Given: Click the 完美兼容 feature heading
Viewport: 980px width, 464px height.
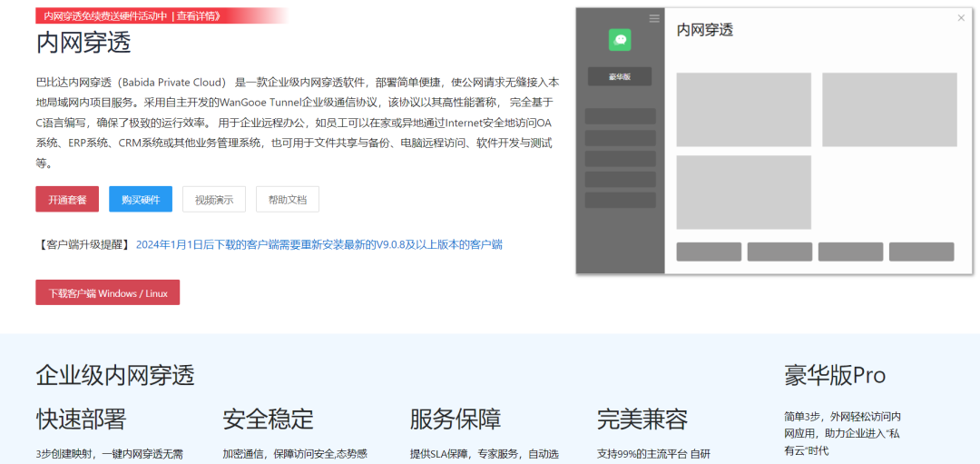Looking at the screenshot, I should click(642, 419).
